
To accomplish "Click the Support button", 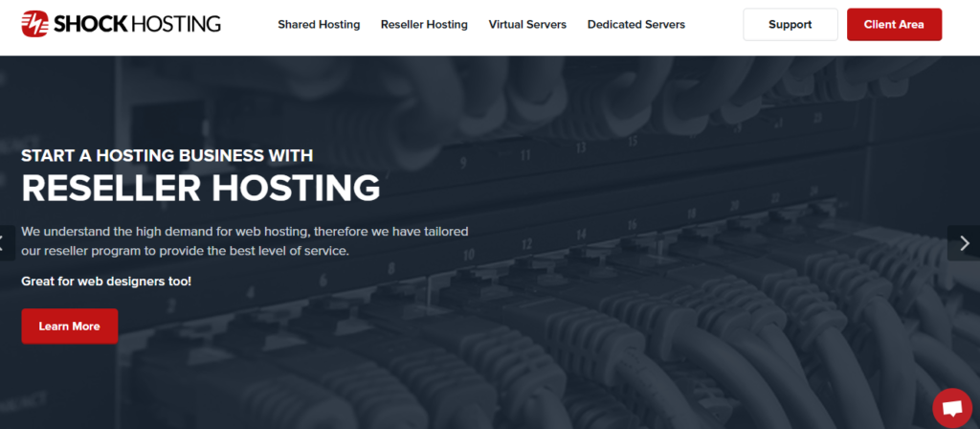I will point(790,24).
